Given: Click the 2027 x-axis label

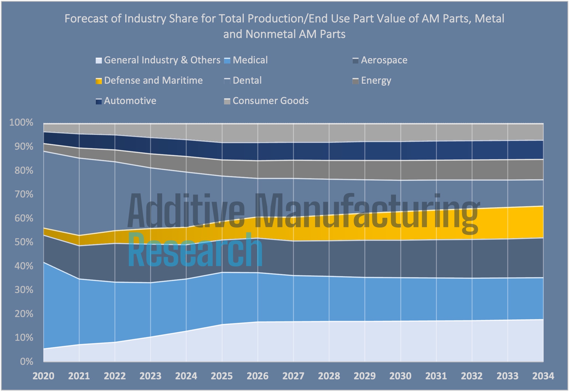Looking at the screenshot, I should [293, 376].
